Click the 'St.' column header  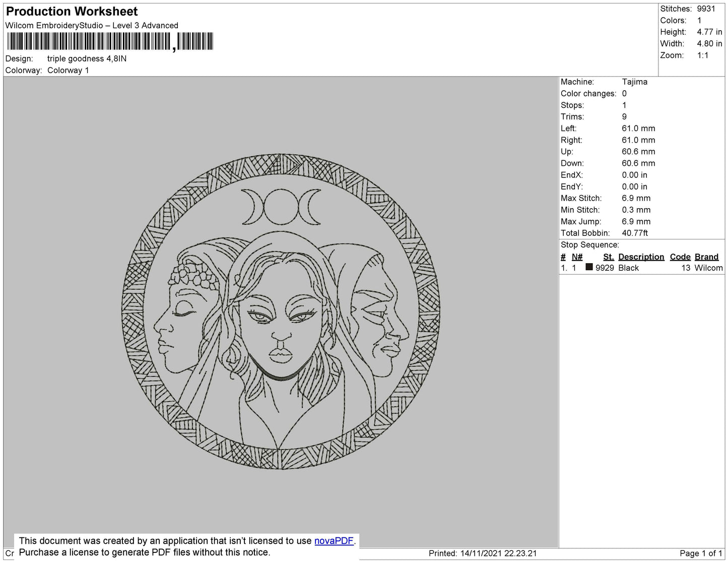pyautogui.click(x=608, y=257)
